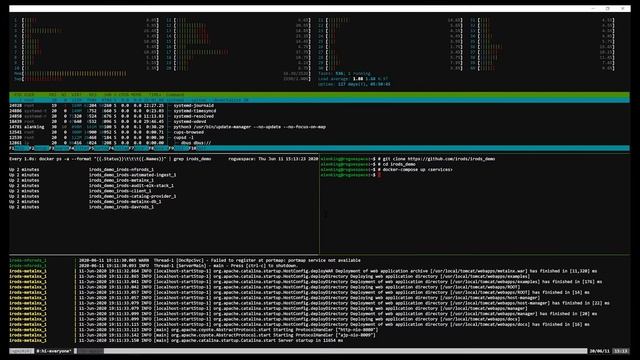640x360 pixels.
Task: Click the F4 Filter key in htop bar
Action: [x=79, y=148]
